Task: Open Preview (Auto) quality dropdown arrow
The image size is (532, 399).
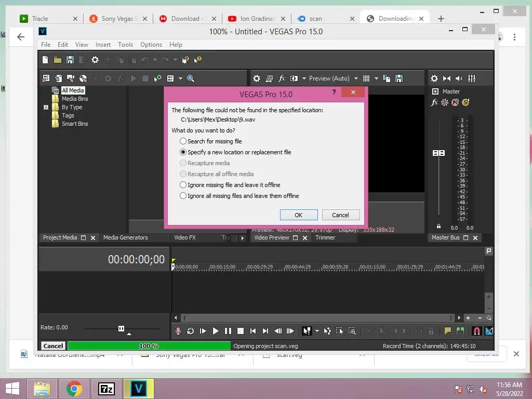Action: click(x=356, y=78)
